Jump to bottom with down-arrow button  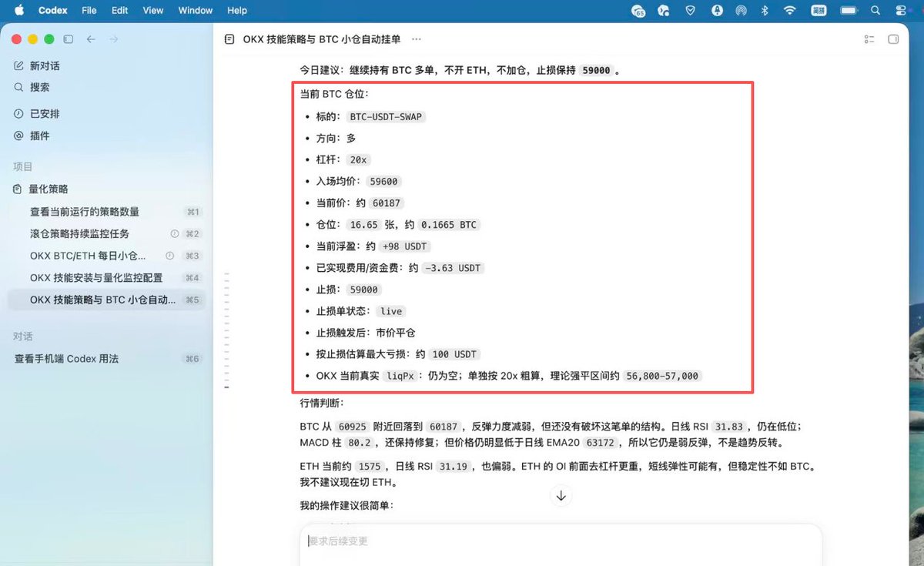pos(561,496)
